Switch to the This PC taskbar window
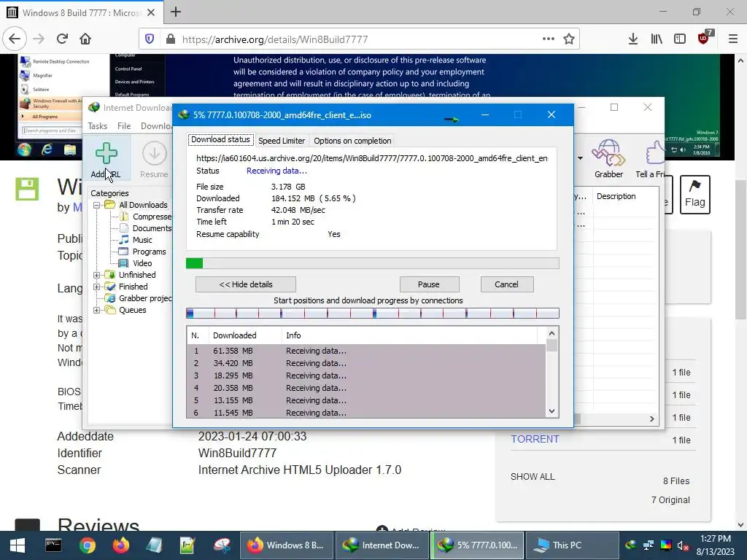Image resolution: width=747 pixels, height=560 pixels. [572, 545]
